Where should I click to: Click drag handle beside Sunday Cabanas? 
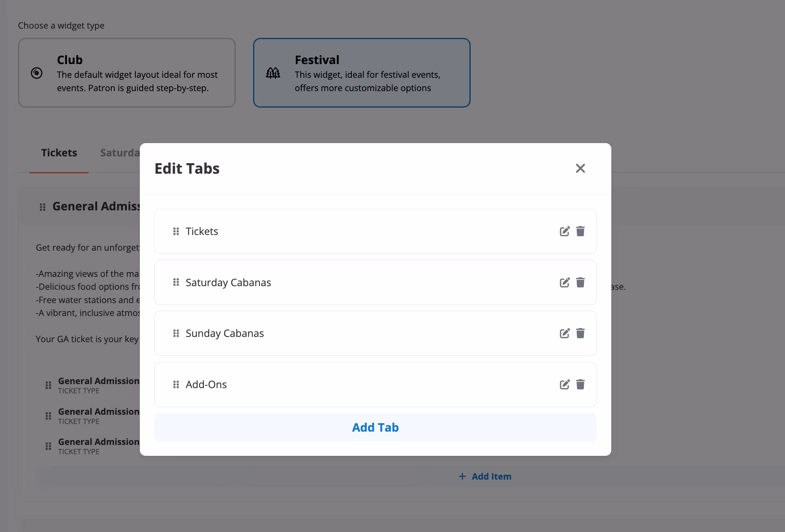[x=176, y=333]
